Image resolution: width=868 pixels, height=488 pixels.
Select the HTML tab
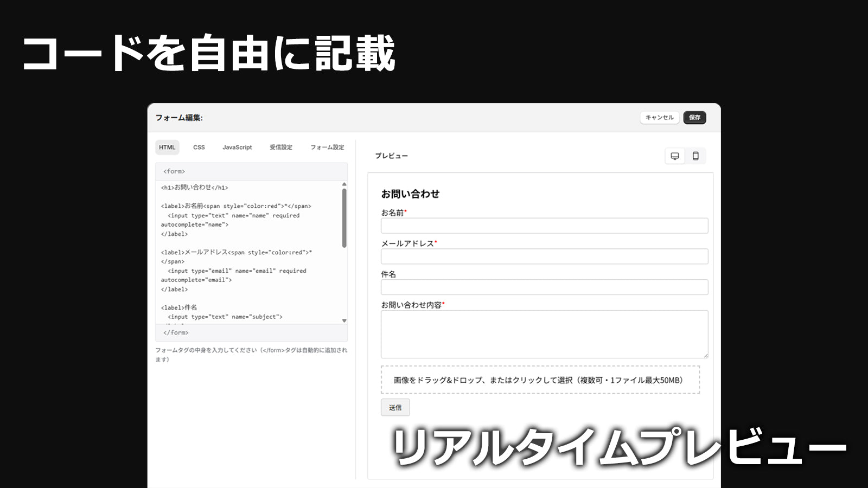tap(167, 147)
